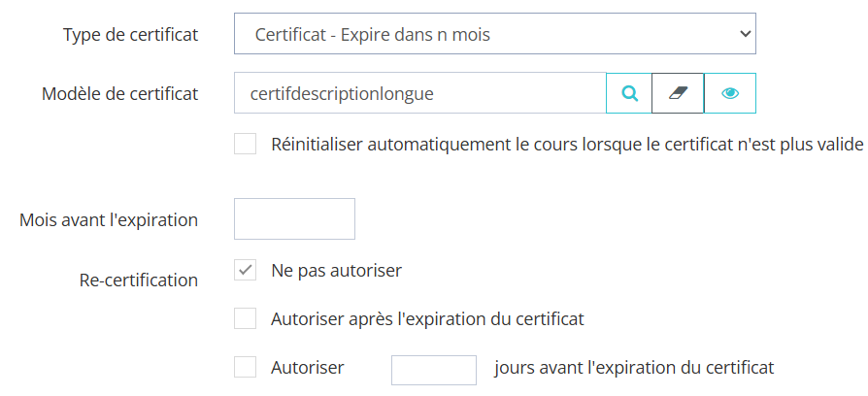Select the days-before-expiration number field
Screen dimensions: 868x396
(x=433, y=369)
